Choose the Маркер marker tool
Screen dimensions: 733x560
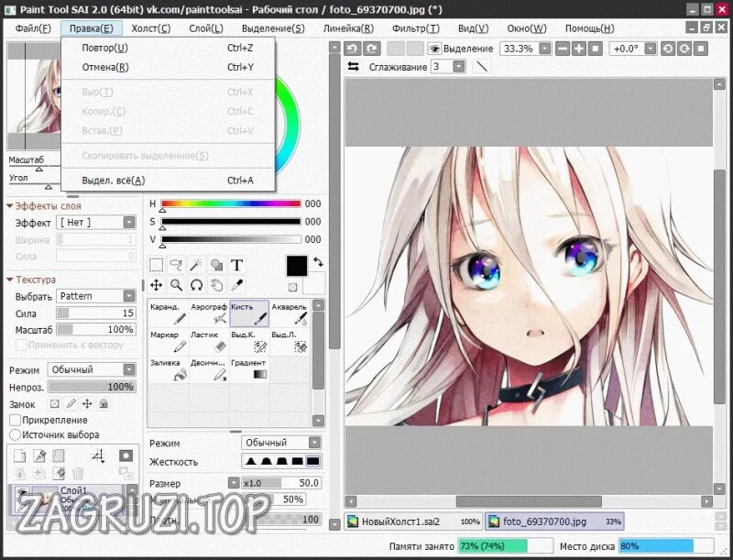169,342
